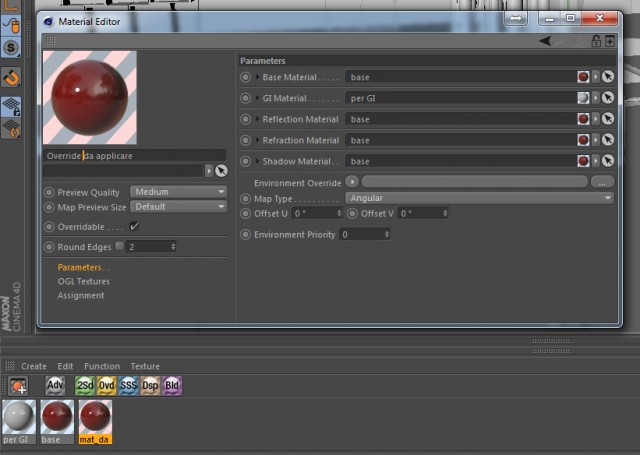
Task: Open the Texture menu in material manager
Action: (145, 366)
